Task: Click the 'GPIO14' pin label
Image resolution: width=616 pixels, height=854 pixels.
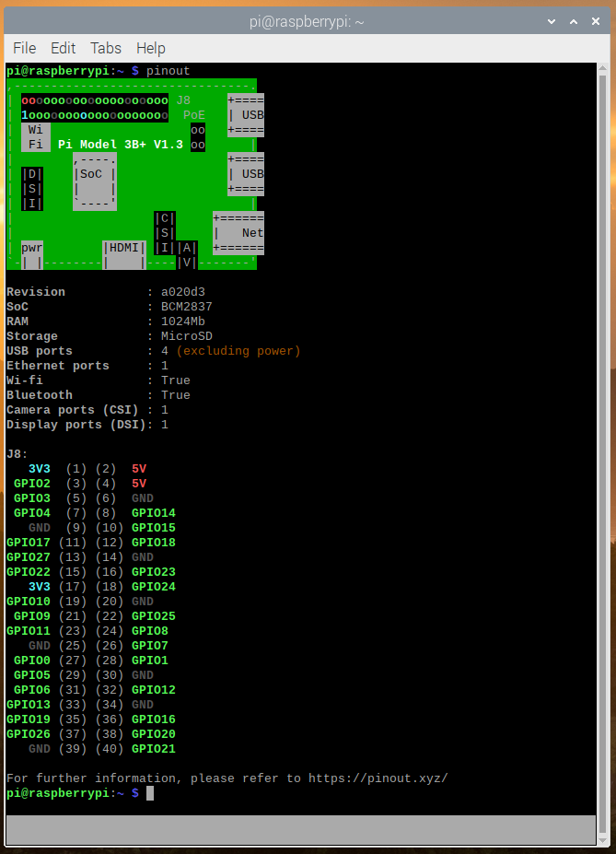Action: pos(154,513)
